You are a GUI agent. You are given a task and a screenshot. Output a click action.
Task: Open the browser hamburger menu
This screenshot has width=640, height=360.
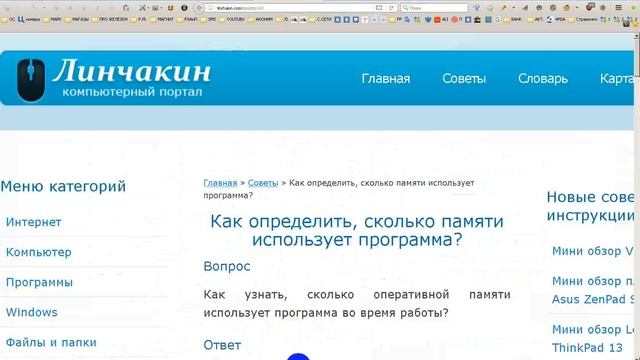coord(619,8)
